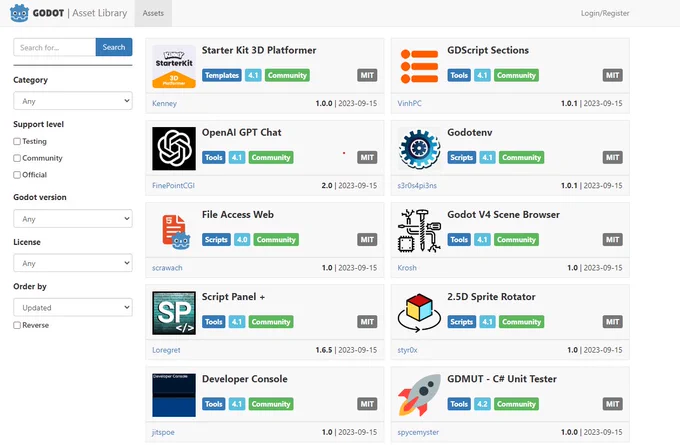This screenshot has height=445, width=680.
Task: Toggle the Reverse order checkbox
Action: click(x=17, y=325)
